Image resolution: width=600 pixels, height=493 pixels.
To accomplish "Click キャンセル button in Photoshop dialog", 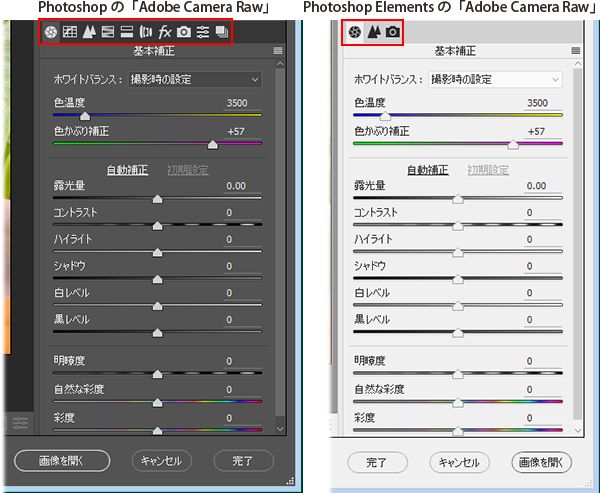I will tap(161, 461).
